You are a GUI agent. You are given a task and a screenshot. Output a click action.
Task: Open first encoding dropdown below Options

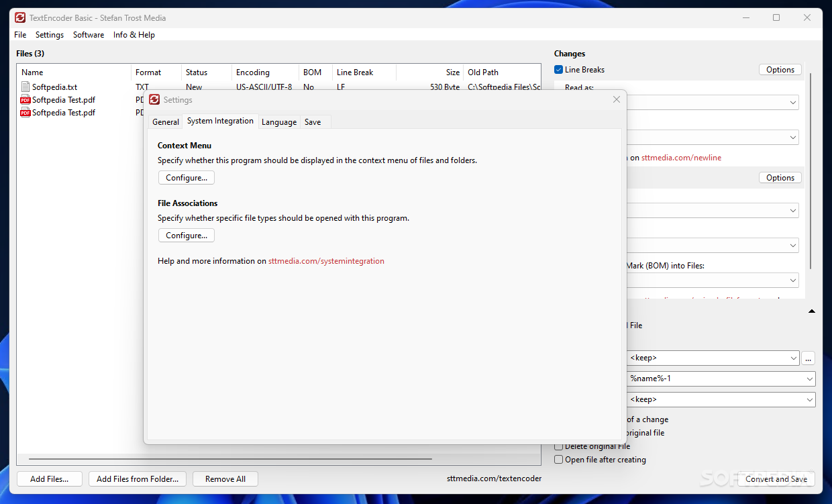click(x=794, y=210)
